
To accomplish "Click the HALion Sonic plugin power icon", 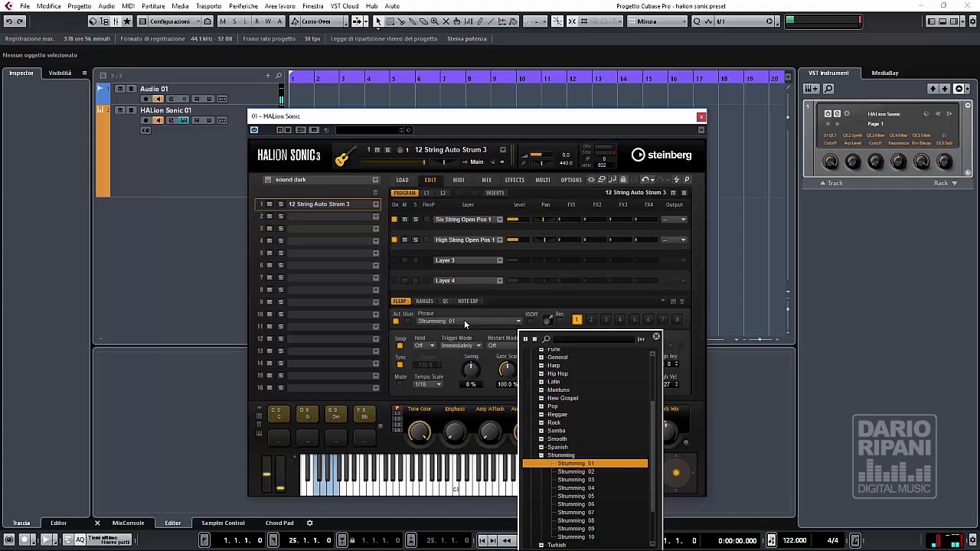I will tap(254, 129).
